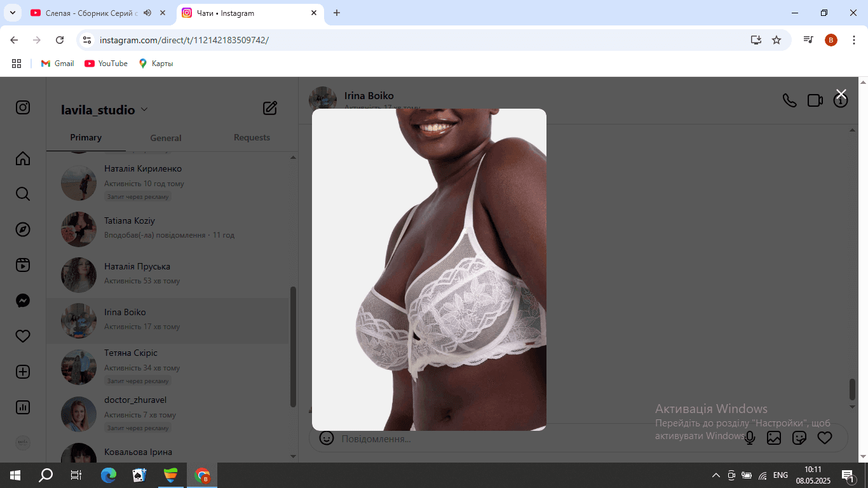The height and width of the screenshot is (488, 868).
Task: Open YouTube bookmark
Action: (x=106, y=64)
